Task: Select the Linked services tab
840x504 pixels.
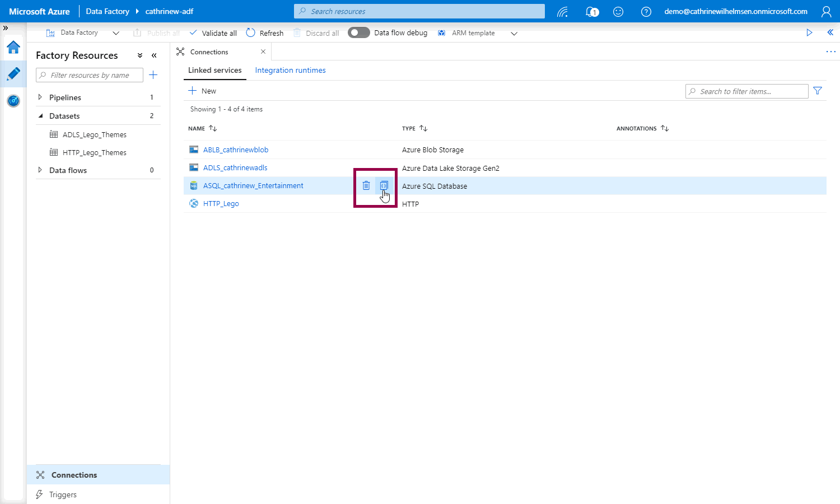Action: point(214,70)
